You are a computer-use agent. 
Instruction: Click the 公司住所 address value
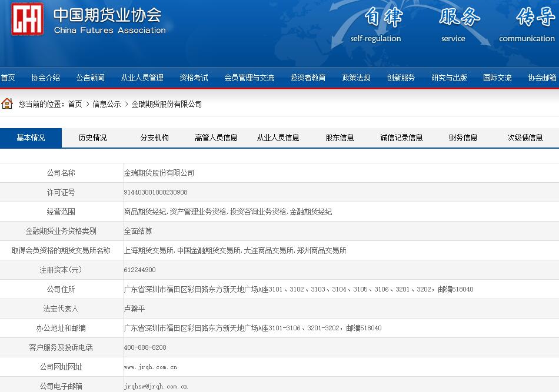coord(298,290)
